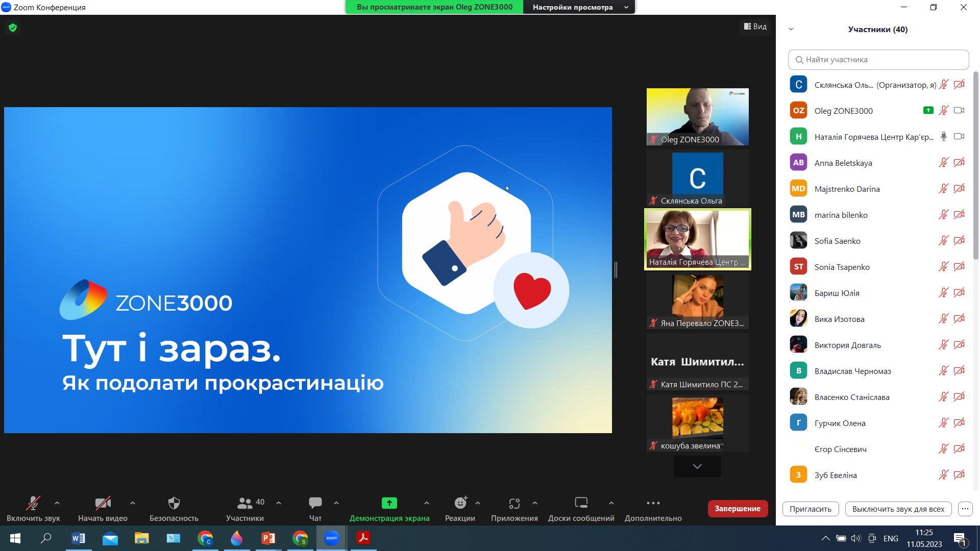
Task: Open taskbar search magnifier
Action: point(46,538)
